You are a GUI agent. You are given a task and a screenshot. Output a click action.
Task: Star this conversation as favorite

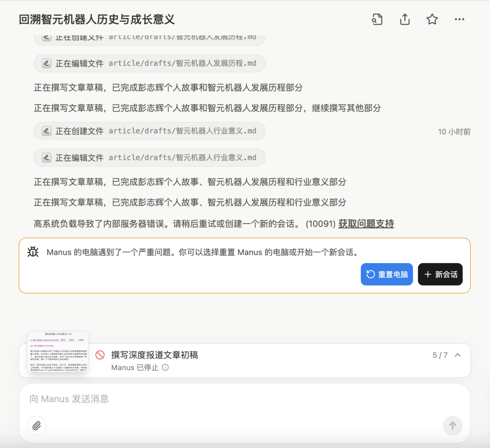(x=432, y=19)
